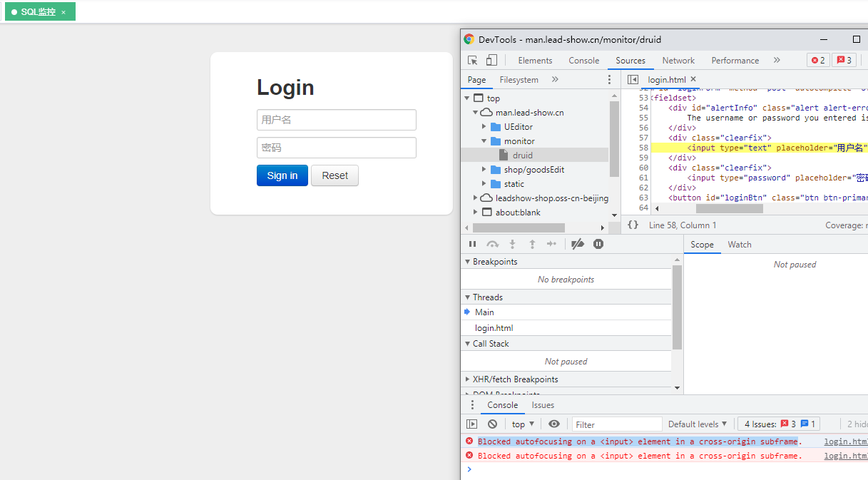Switch to the Watch tab
868x480 pixels.
point(740,245)
